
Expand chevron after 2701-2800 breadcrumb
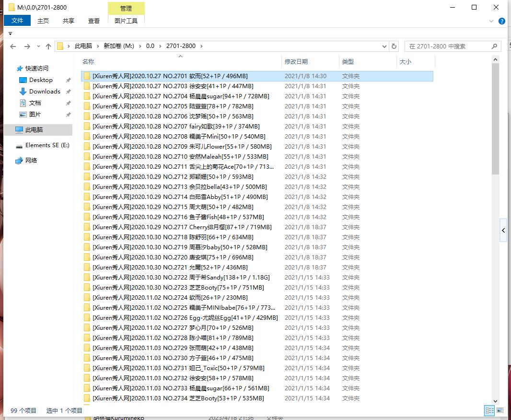click(201, 47)
